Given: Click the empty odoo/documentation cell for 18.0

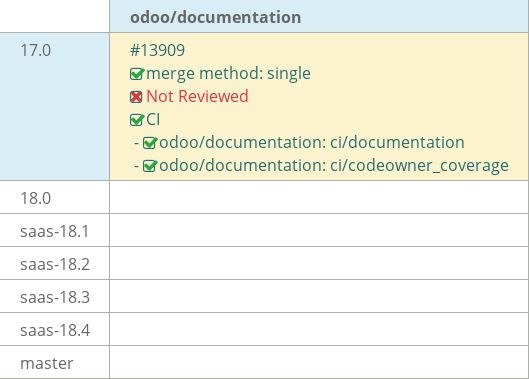Looking at the screenshot, I should (319, 197).
